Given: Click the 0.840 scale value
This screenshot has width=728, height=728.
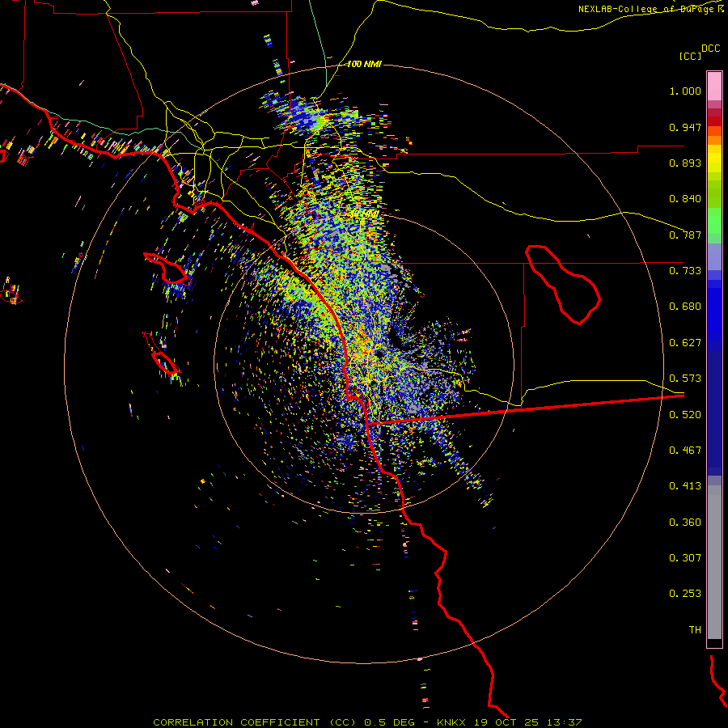Looking at the screenshot, I should pos(685,199).
